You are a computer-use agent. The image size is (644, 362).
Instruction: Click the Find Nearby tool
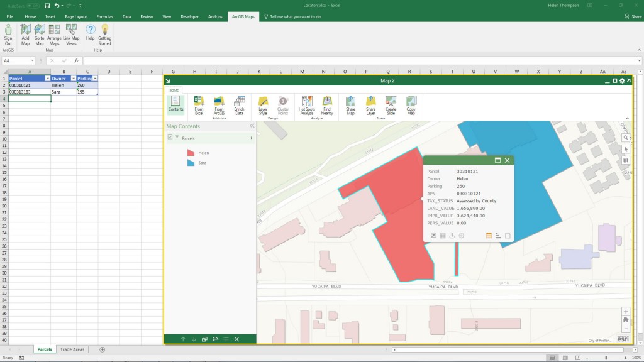(327, 106)
